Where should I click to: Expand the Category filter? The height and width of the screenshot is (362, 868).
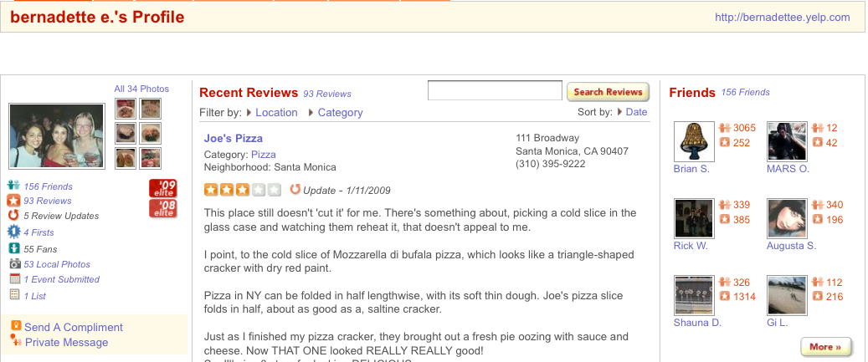(336, 112)
